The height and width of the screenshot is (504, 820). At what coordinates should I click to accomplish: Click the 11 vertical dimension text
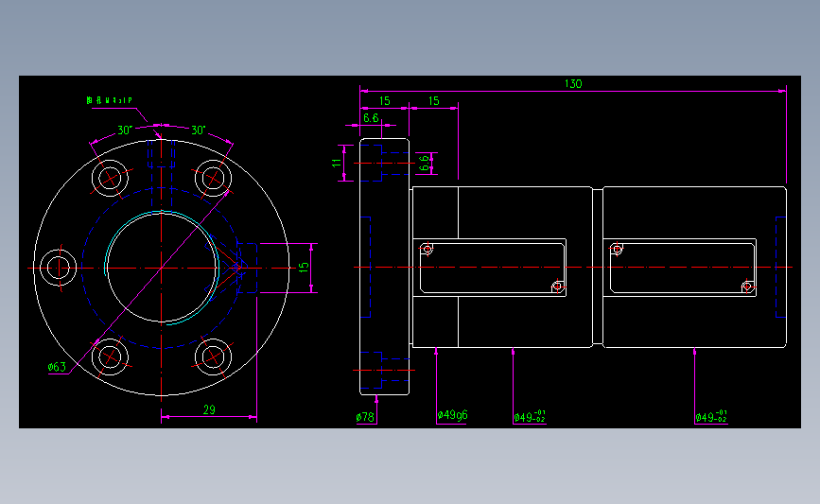(337, 163)
